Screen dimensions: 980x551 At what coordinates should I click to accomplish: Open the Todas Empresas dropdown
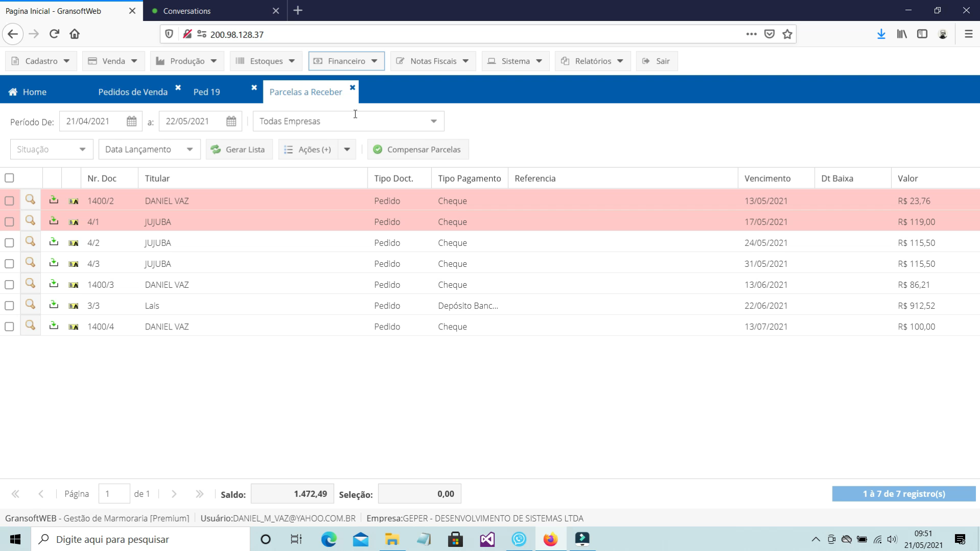[349, 121]
